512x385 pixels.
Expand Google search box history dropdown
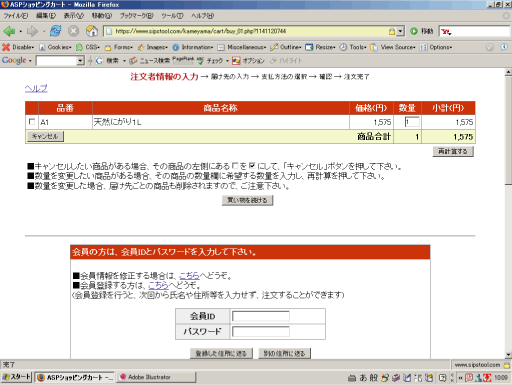pos(80,60)
